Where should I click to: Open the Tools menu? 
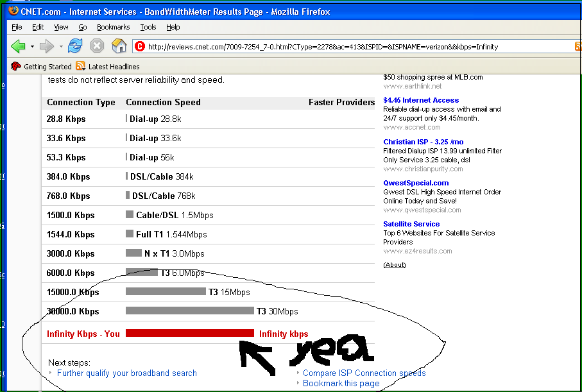click(x=148, y=27)
